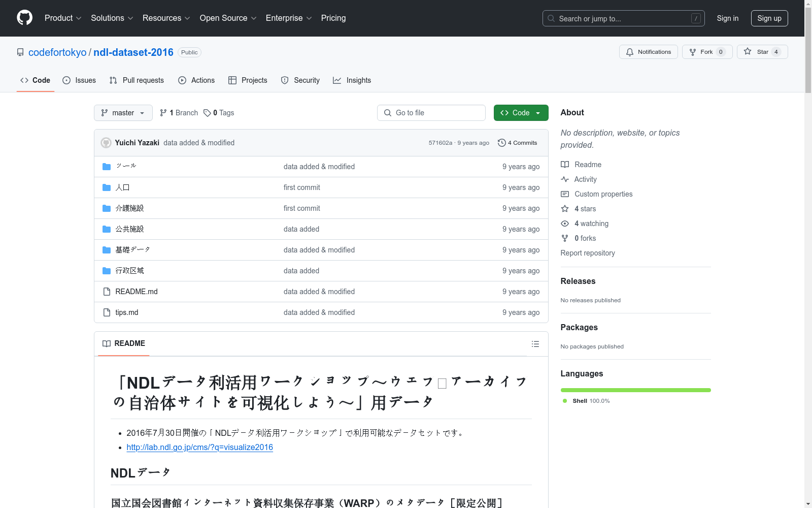The image size is (812, 508).
Task: Open the ndl-dataset-2016 repository link
Action: (133, 52)
